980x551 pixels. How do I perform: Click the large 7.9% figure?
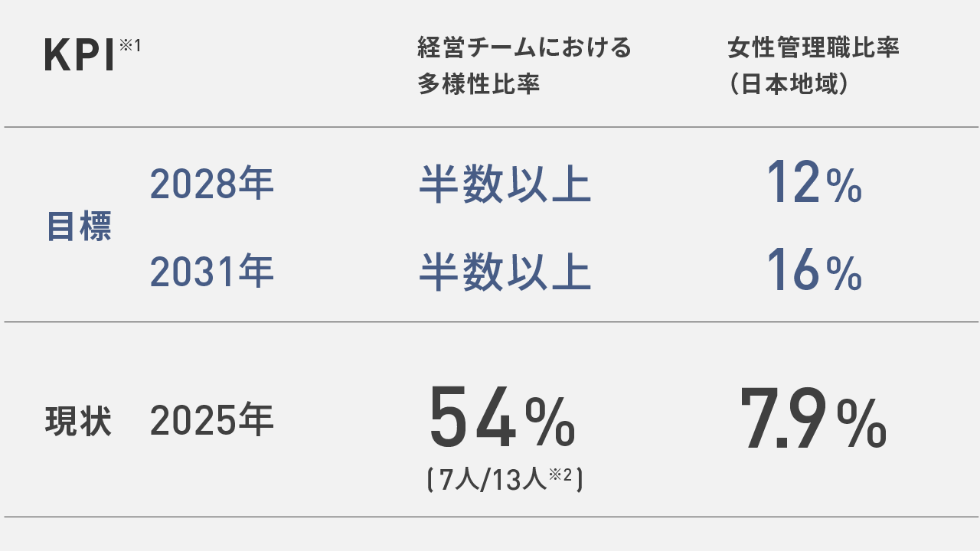(813, 418)
